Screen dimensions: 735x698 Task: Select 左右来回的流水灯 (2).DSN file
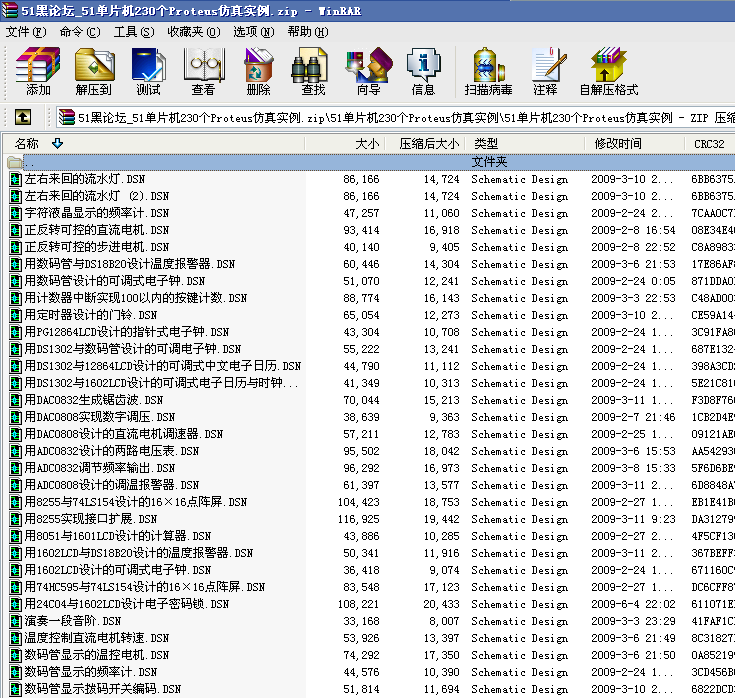(97, 196)
